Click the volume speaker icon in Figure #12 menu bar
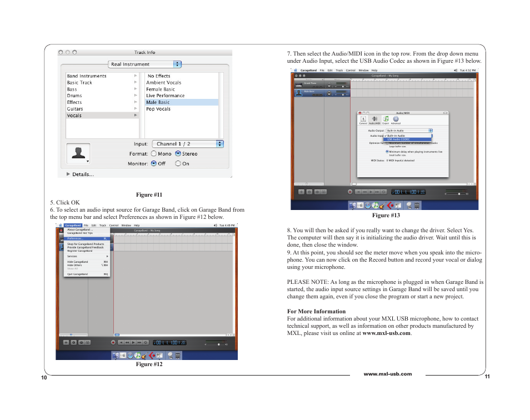 tap(216, 225)
